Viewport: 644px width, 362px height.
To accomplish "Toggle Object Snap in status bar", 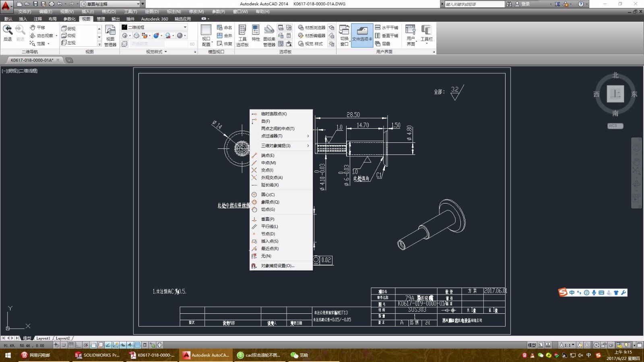I will (93, 345).
